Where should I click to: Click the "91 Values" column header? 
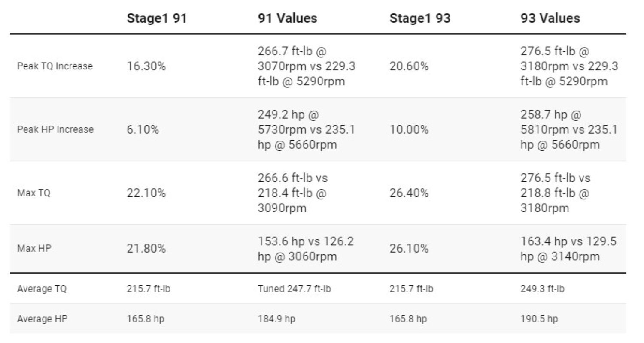click(288, 18)
